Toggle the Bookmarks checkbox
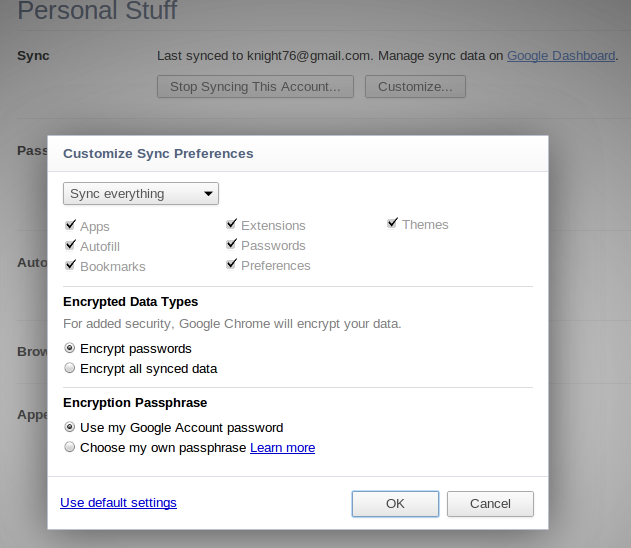 coord(70,265)
